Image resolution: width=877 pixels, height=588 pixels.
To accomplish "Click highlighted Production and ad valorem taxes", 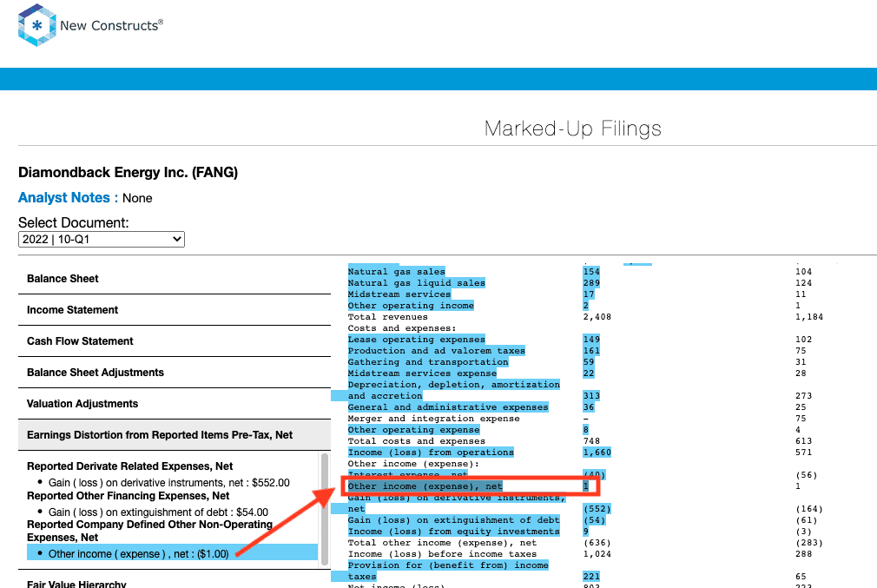I will click(x=437, y=351).
